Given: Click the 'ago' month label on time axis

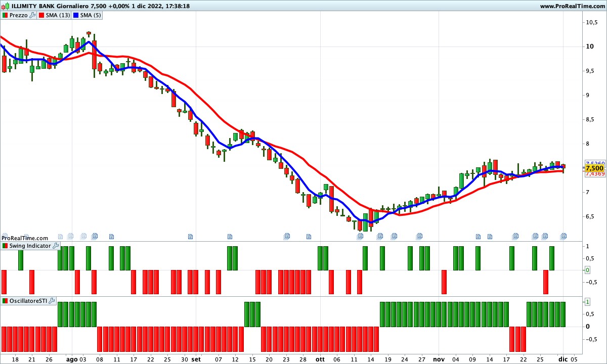Looking at the screenshot, I should click(x=72, y=359).
